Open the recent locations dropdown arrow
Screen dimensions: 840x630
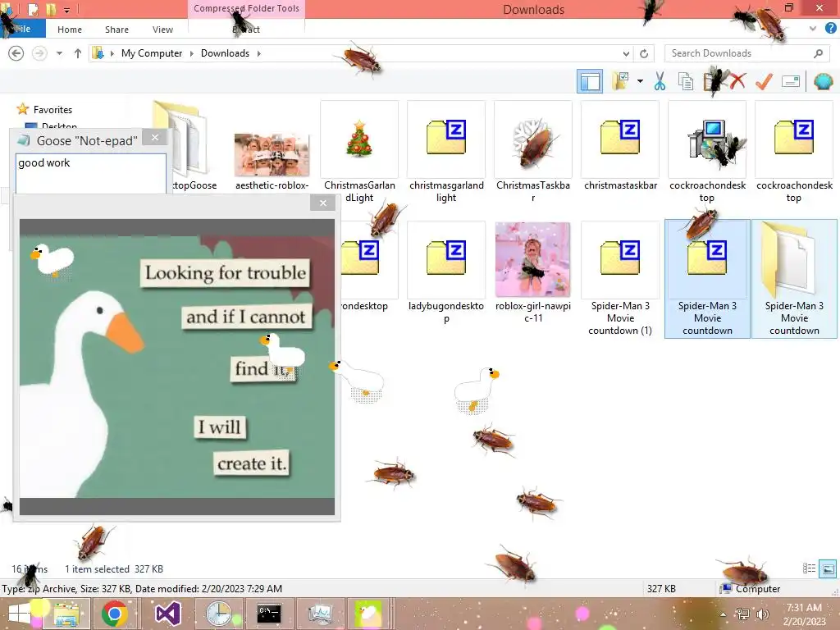point(59,53)
